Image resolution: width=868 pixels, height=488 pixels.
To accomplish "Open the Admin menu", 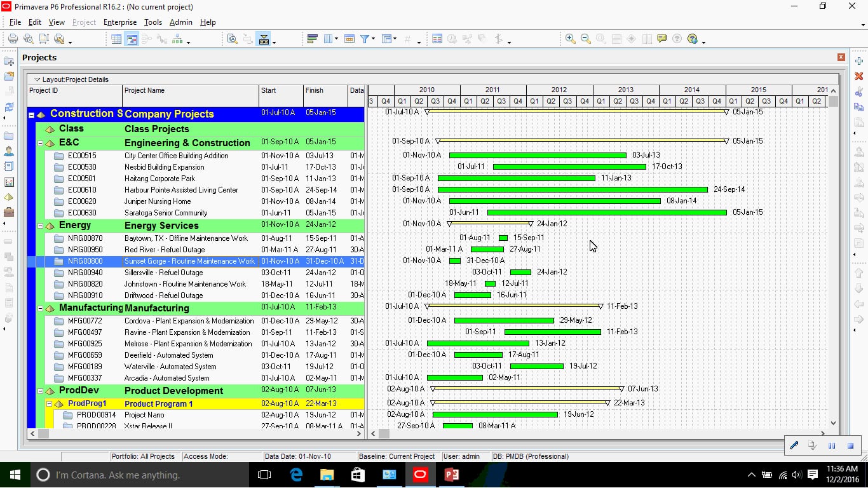I will pos(181,22).
